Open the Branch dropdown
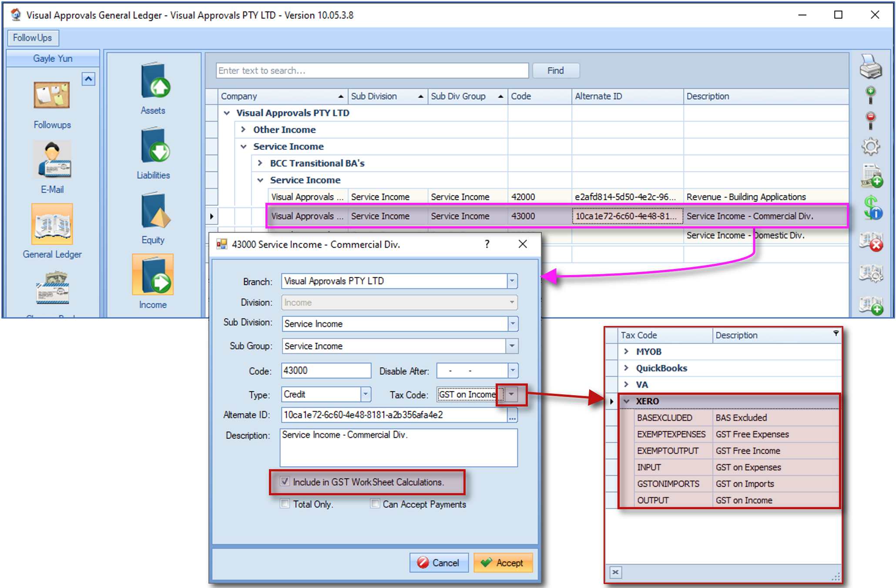Screen dimensions: 896x588 512,281
